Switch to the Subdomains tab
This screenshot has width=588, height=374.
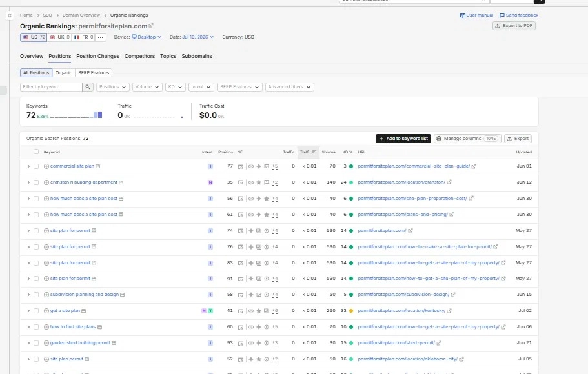point(197,56)
